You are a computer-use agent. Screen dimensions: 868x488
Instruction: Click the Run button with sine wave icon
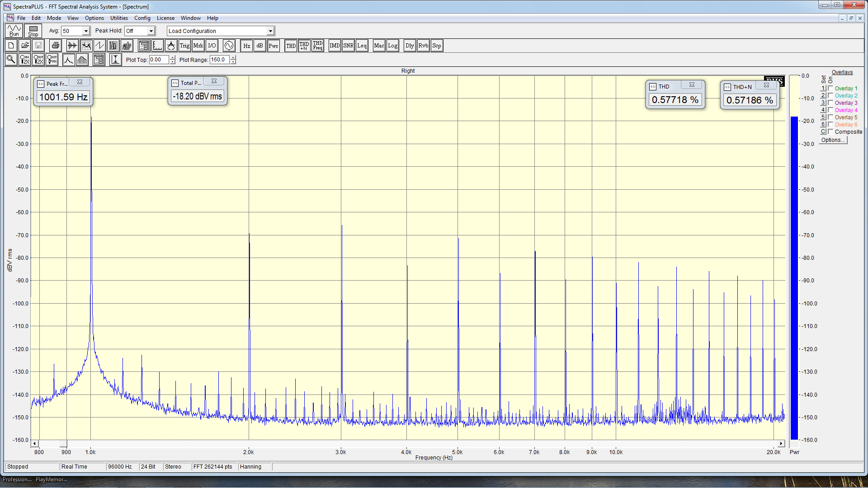[x=14, y=31]
